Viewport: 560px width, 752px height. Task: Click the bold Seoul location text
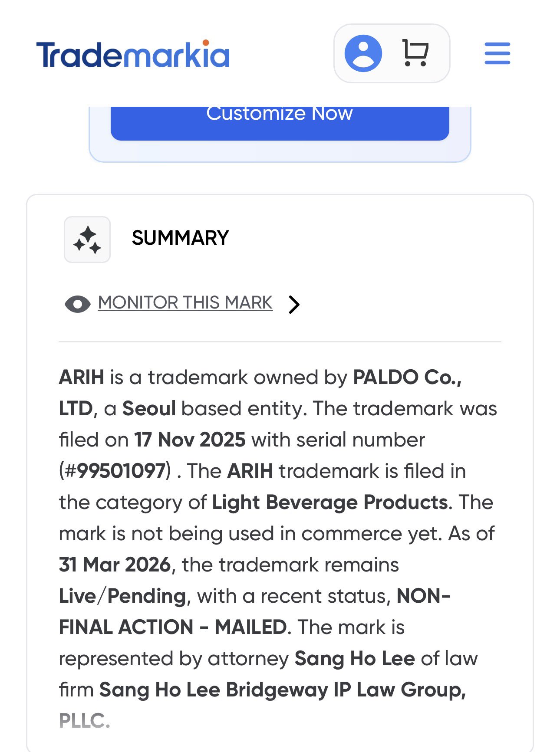coord(149,409)
